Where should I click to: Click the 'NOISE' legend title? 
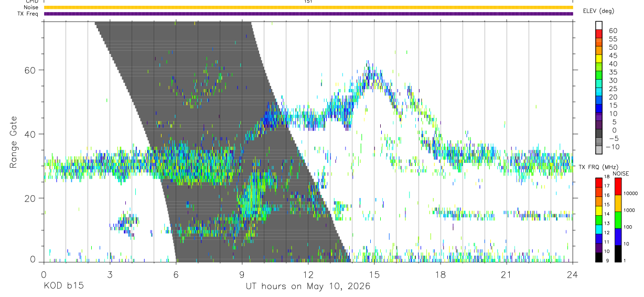(621, 173)
